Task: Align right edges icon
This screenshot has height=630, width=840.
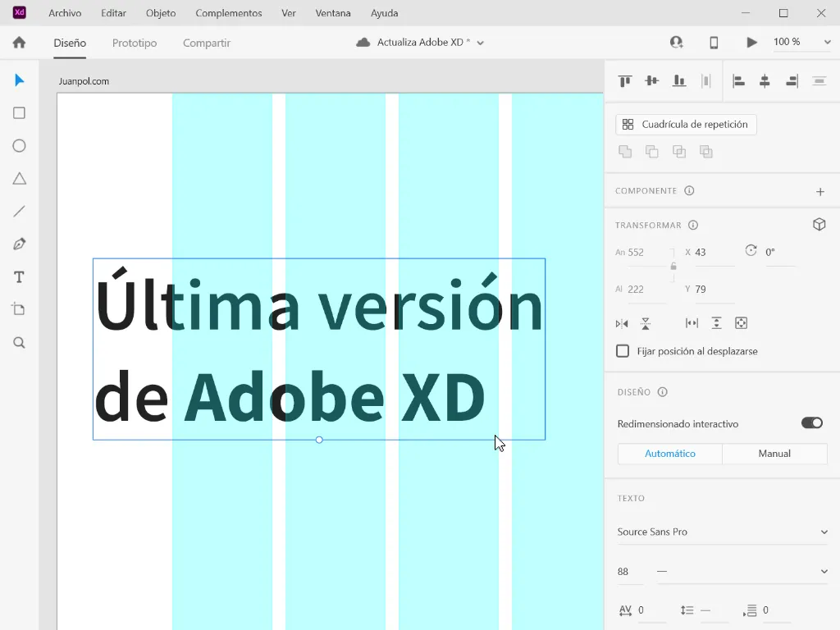Action: [x=792, y=81]
